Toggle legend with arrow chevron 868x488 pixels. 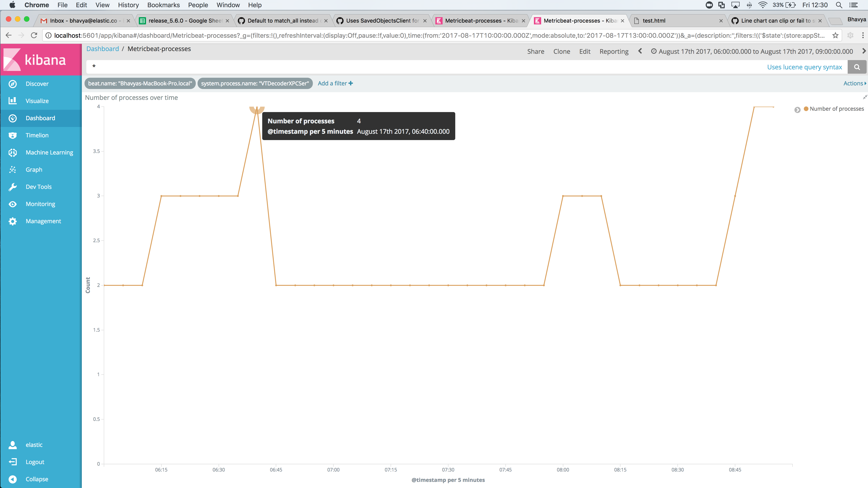[797, 110]
